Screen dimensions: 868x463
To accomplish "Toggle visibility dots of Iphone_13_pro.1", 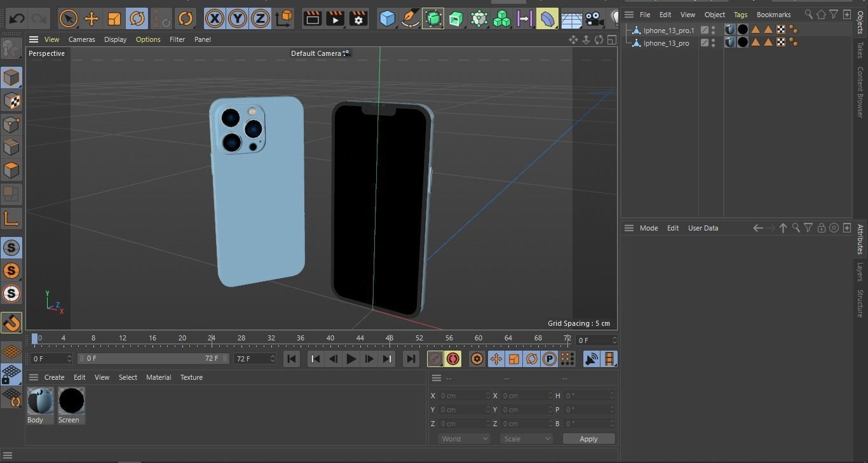I will coord(714,30).
